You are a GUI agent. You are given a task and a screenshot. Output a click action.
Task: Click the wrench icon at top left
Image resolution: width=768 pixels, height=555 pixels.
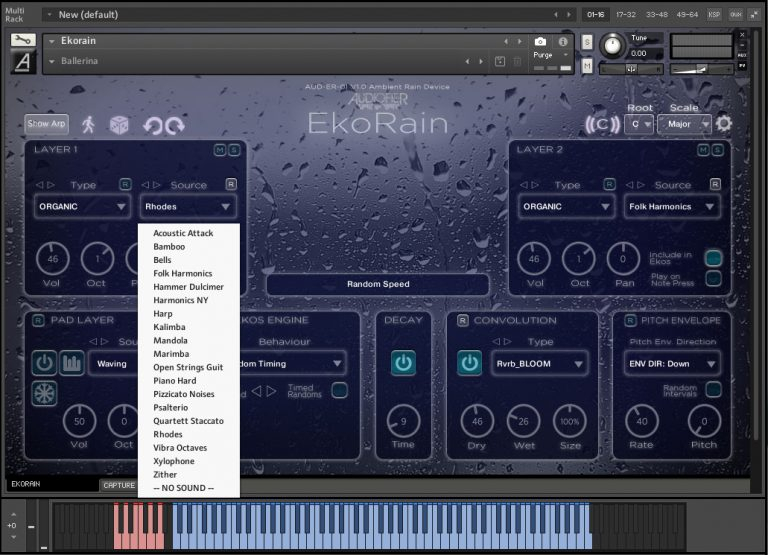pos(22,41)
